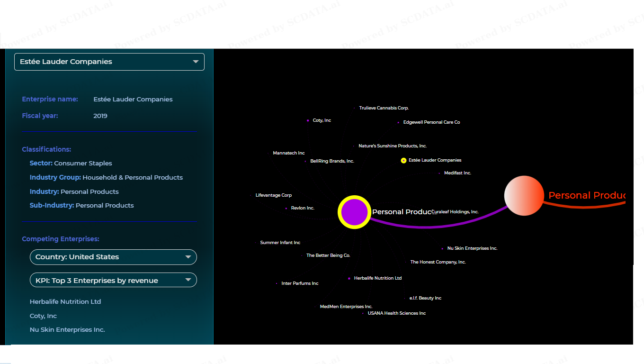Image resolution: width=644 pixels, height=364 pixels.
Task: Click the yellow Estée Lauder Companies node
Action: (403, 161)
